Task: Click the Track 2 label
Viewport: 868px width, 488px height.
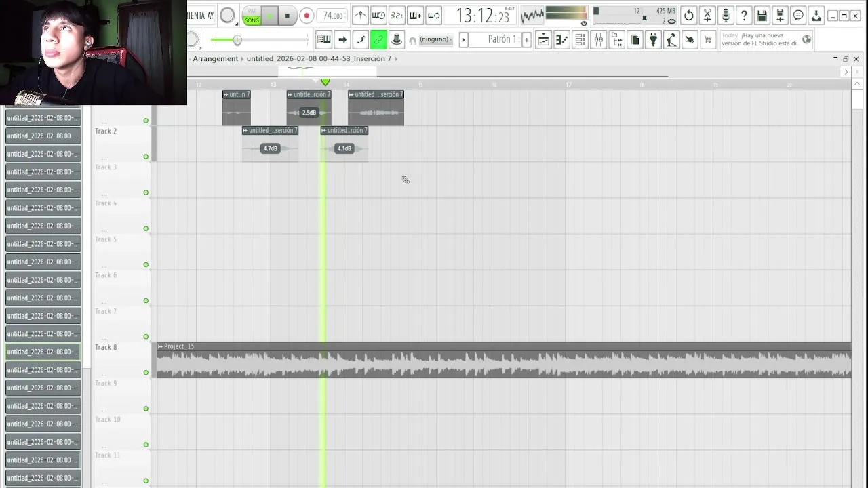Action: (106, 131)
